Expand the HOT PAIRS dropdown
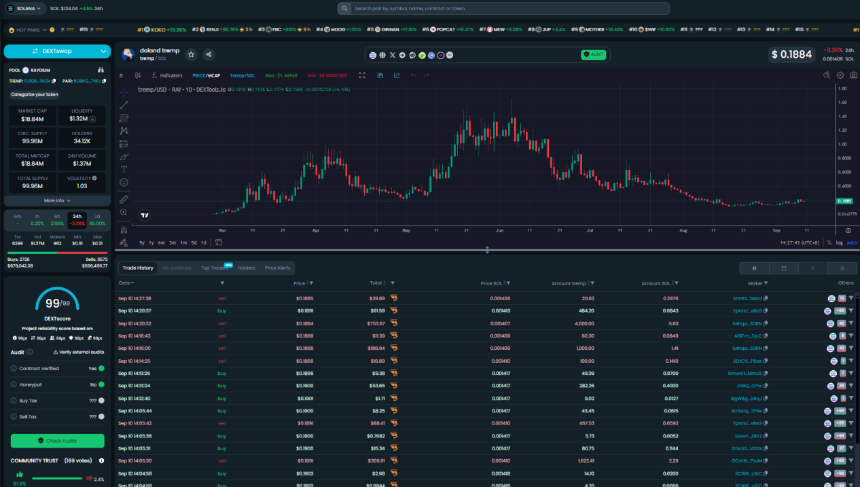 27,30
